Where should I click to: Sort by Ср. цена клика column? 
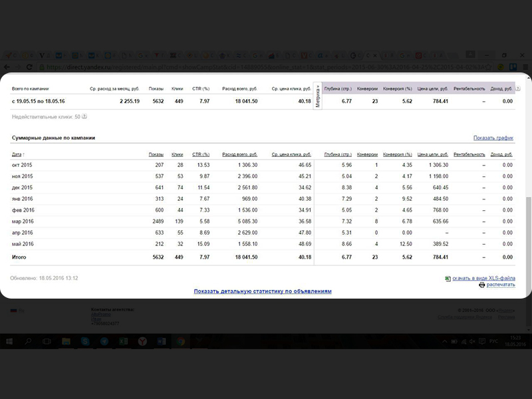[291, 154]
